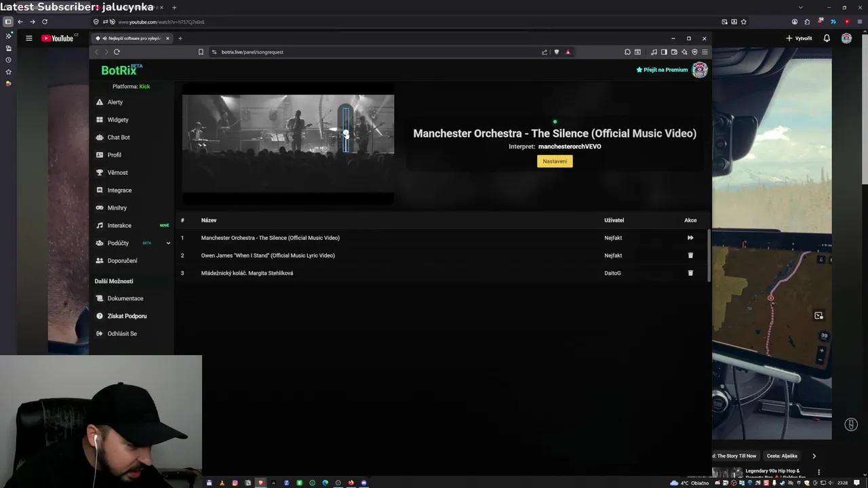This screenshot has width=868, height=488.
Task: Expand the Podúčty submenu chevron
Action: (168, 243)
